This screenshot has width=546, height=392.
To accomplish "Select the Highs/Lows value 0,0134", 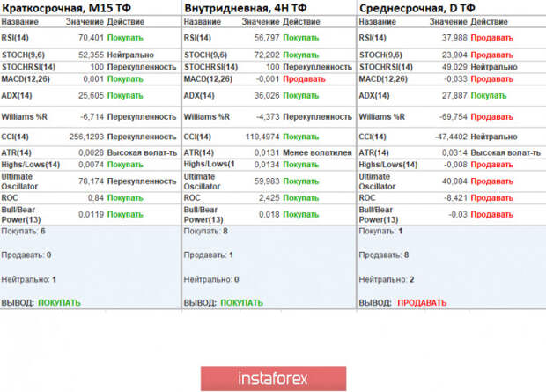I will pyautogui.click(x=267, y=165).
